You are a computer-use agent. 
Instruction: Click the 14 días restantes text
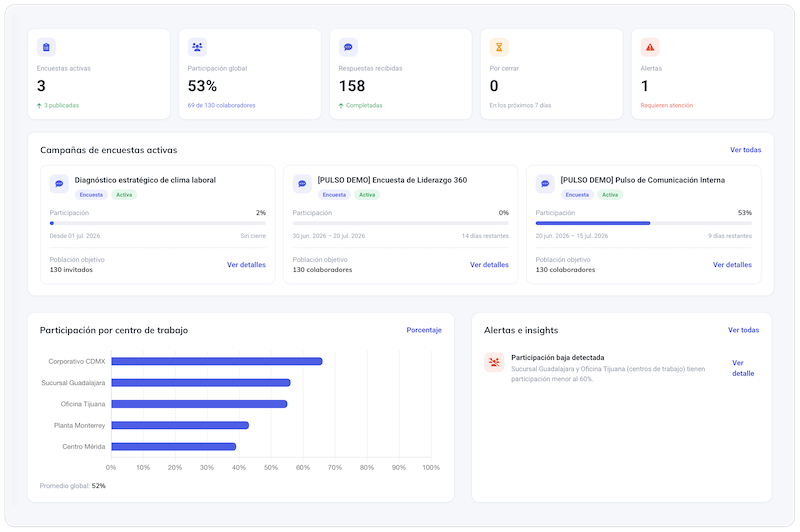pos(485,236)
